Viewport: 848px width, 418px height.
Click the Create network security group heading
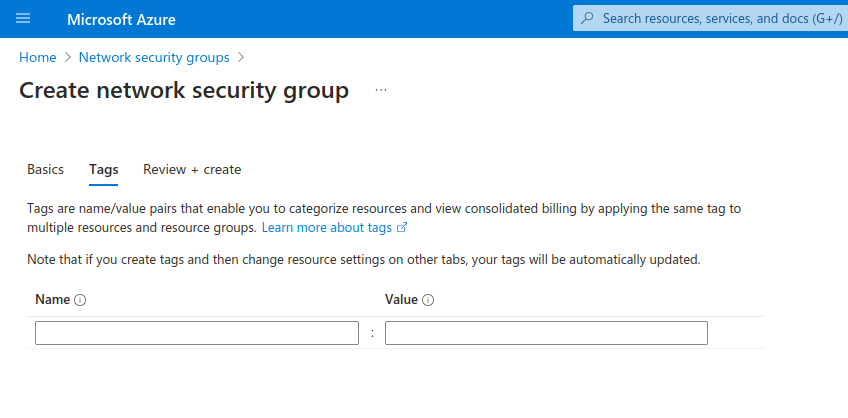coord(184,91)
